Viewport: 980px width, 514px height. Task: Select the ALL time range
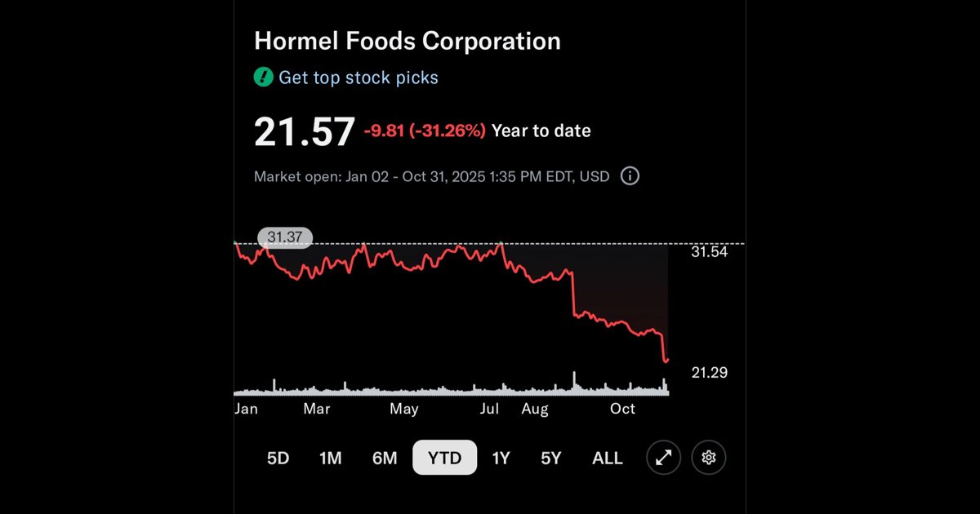(x=607, y=459)
